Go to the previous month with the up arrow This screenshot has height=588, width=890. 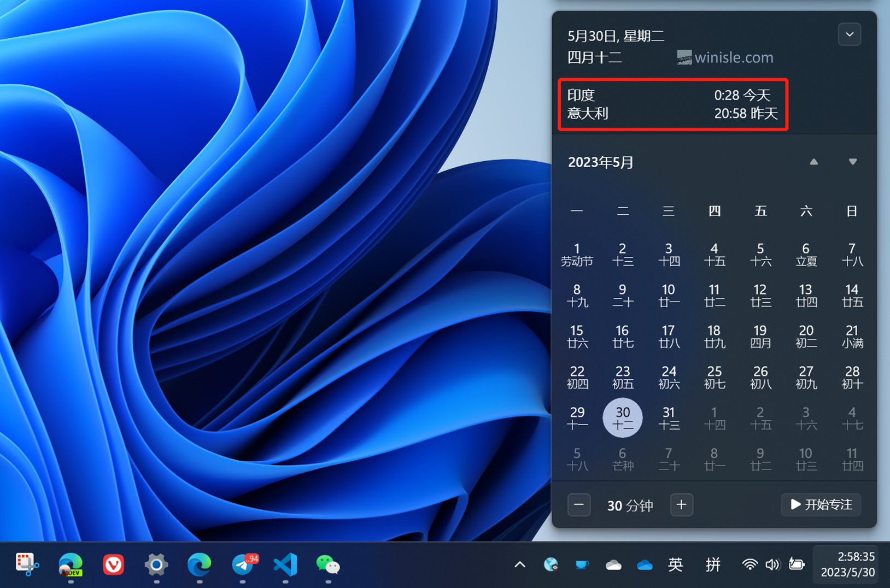click(x=813, y=162)
